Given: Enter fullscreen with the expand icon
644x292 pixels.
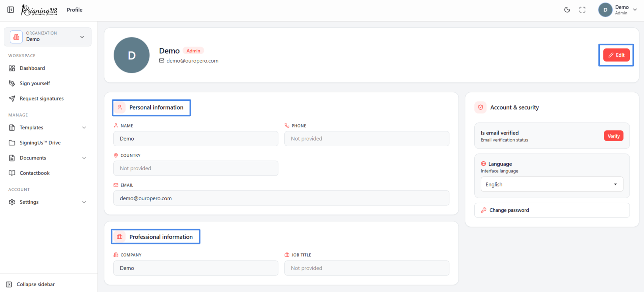Looking at the screenshot, I should tap(582, 10).
